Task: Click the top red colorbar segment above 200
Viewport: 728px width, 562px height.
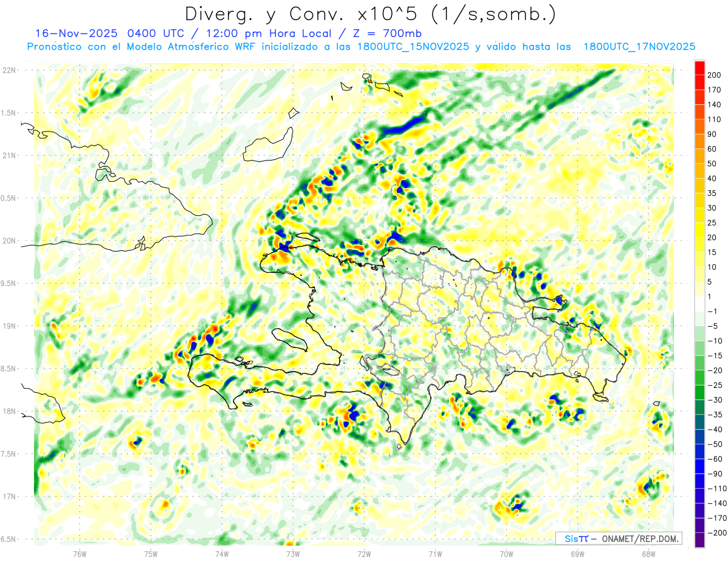Action: [x=699, y=69]
